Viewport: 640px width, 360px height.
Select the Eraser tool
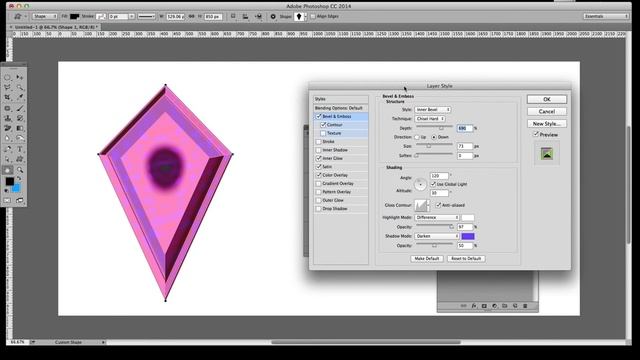[x=8, y=128]
